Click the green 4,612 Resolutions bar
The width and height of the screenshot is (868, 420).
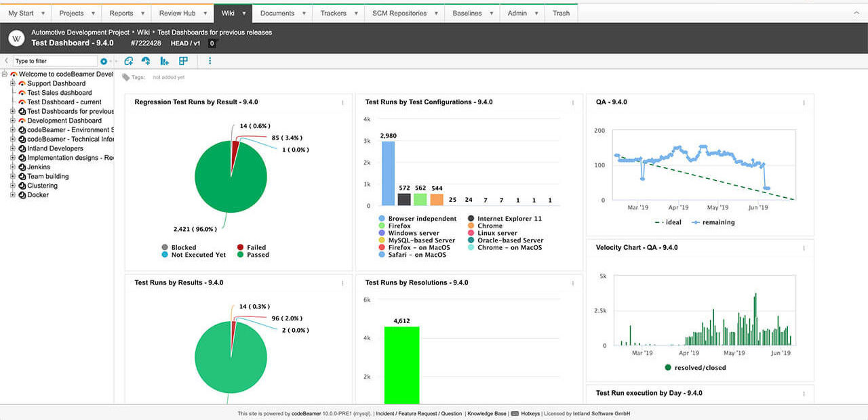(402, 365)
